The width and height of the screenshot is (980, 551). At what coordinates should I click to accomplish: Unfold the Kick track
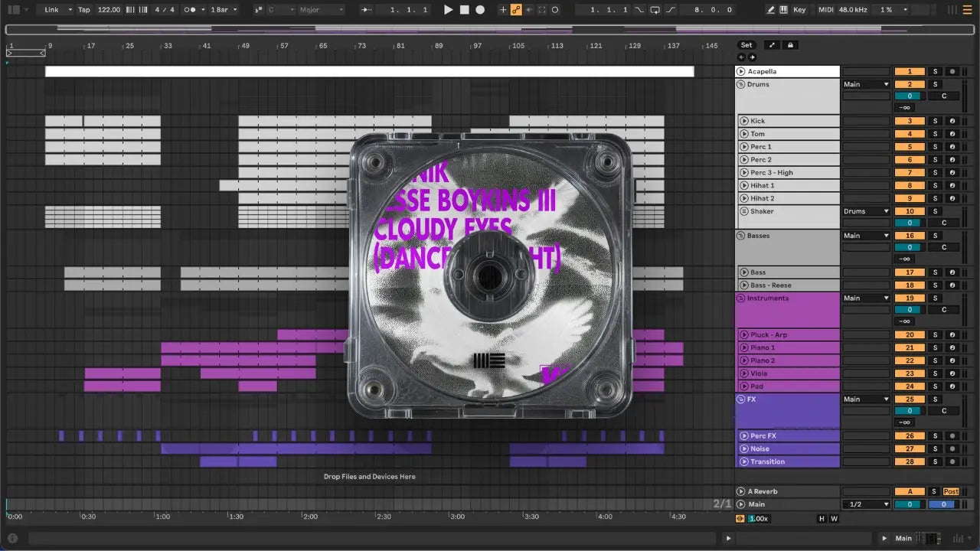(x=744, y=121)
